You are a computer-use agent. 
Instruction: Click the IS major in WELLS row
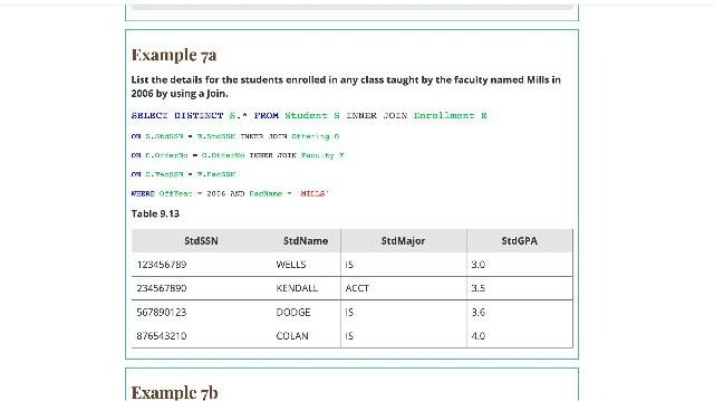[x=349, y=264]
